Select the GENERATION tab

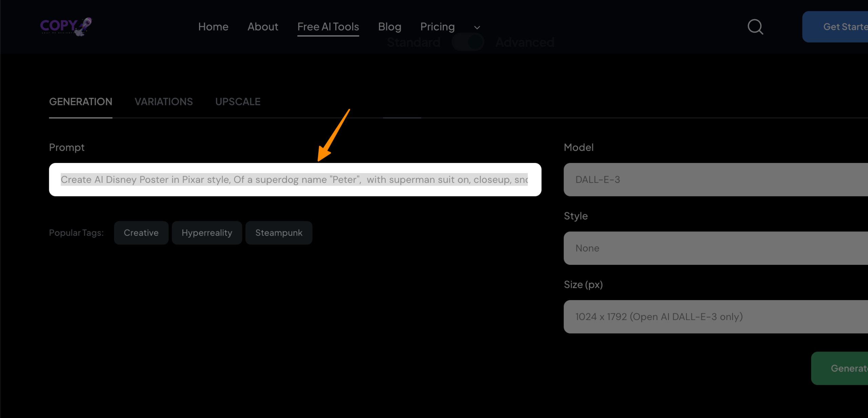coord(80,102)
